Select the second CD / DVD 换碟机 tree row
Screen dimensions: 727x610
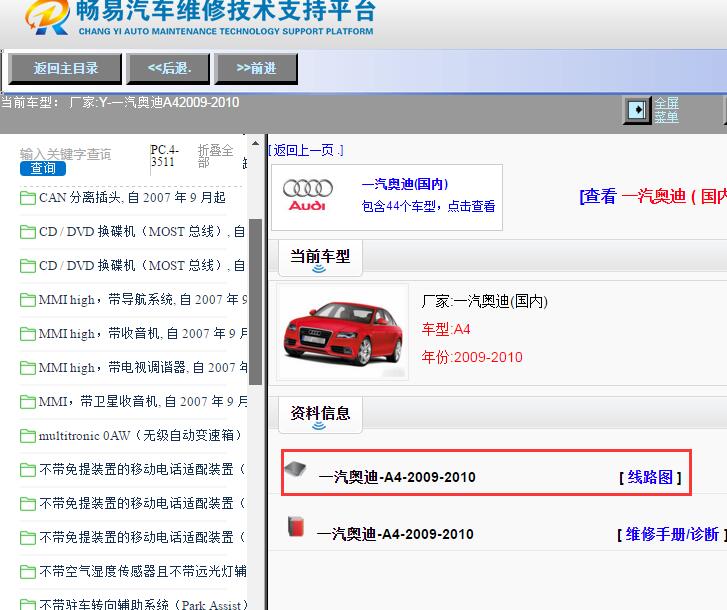141,266
